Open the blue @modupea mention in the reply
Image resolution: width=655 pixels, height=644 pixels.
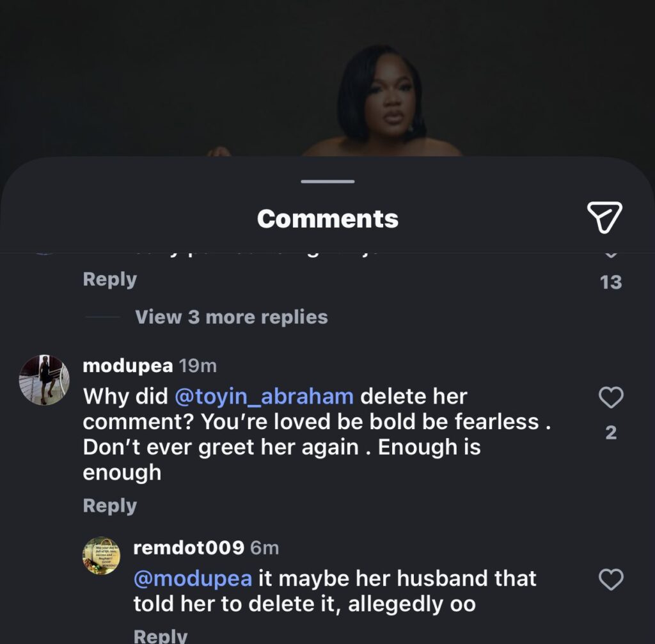(x=193, y=579)
